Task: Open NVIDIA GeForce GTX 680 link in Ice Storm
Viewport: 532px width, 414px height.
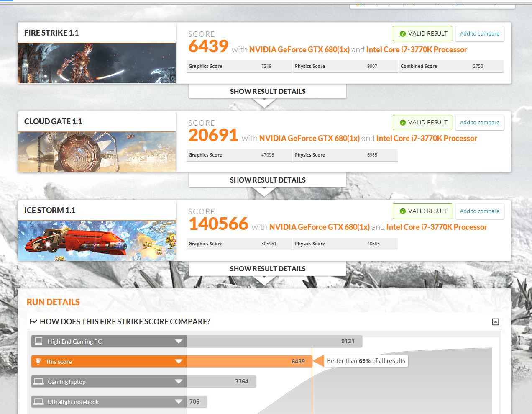Action: (x=320, y=227)
